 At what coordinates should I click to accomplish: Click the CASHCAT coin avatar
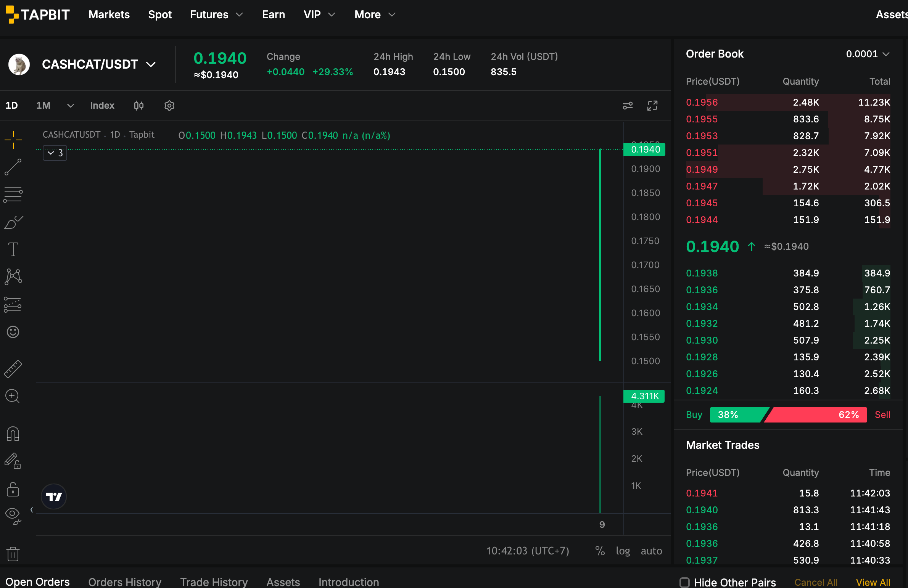[x=19, y=64]
